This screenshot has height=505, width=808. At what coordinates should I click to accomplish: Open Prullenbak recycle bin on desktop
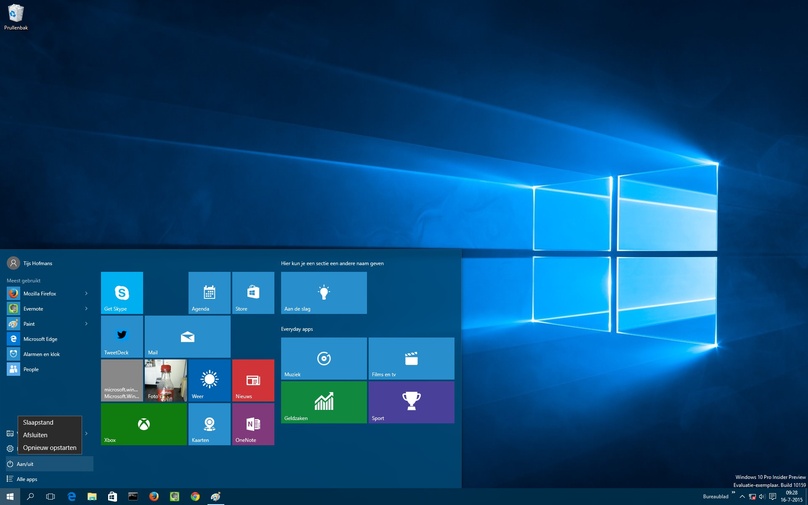tap(16, 16)
